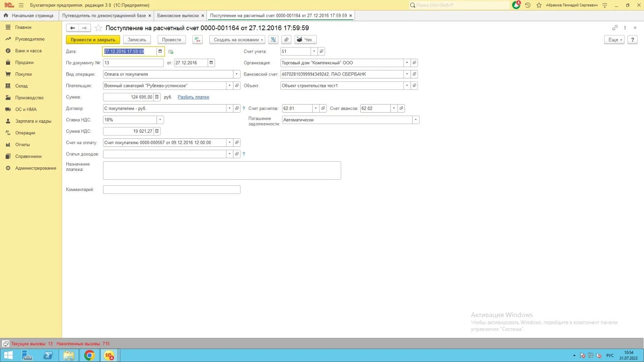Open calculator for the Сумма НДС field

pos(157,131)
